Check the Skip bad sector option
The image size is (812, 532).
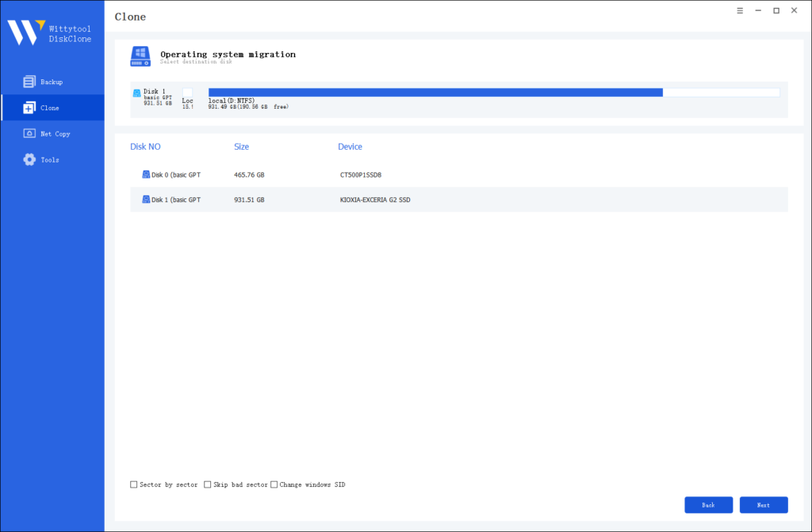(x=207, y=484)
